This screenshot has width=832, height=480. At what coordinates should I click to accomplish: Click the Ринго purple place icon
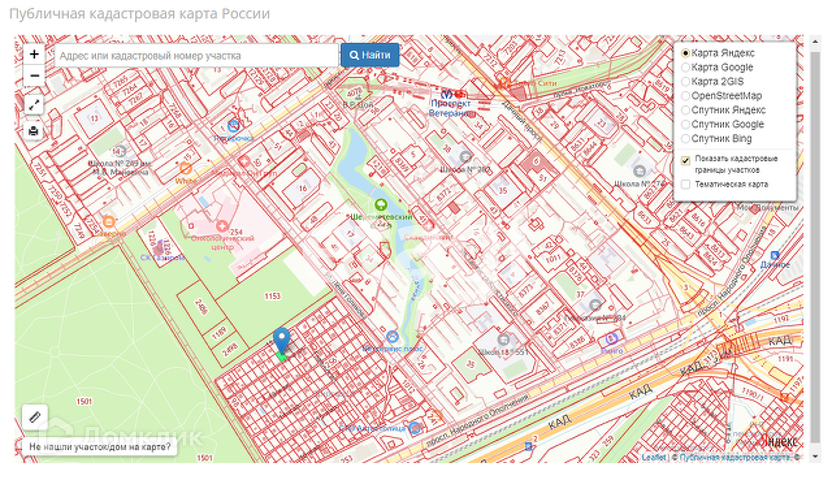tap(611, 338)
